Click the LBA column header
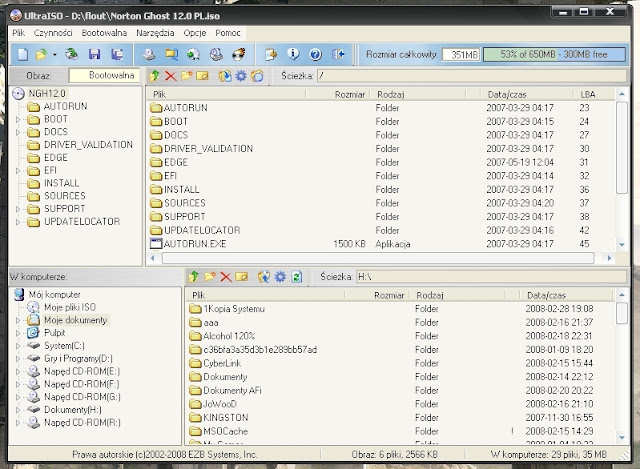 pos(594,94)
